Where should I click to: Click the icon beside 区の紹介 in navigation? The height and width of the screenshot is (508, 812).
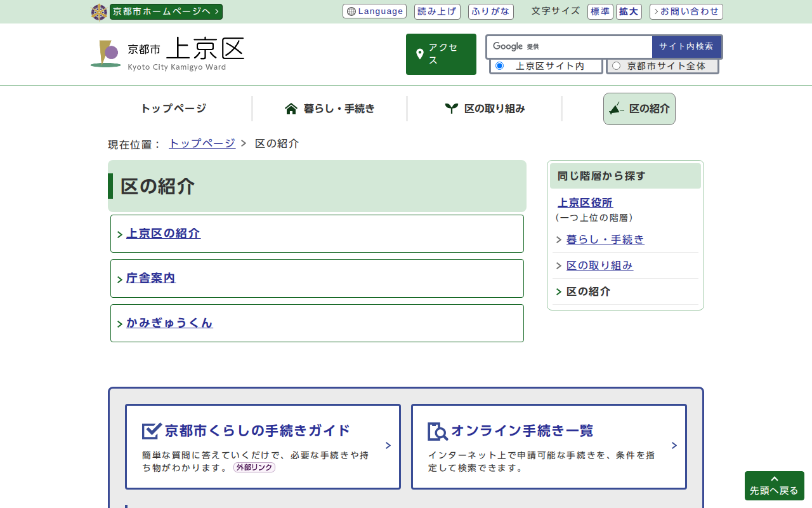pos(616,109)
